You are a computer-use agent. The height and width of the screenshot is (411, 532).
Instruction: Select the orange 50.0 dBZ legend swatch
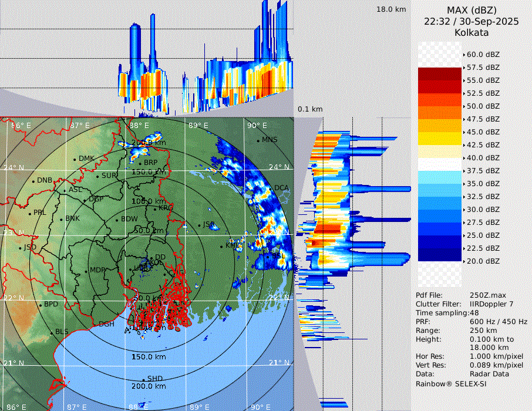440,112
